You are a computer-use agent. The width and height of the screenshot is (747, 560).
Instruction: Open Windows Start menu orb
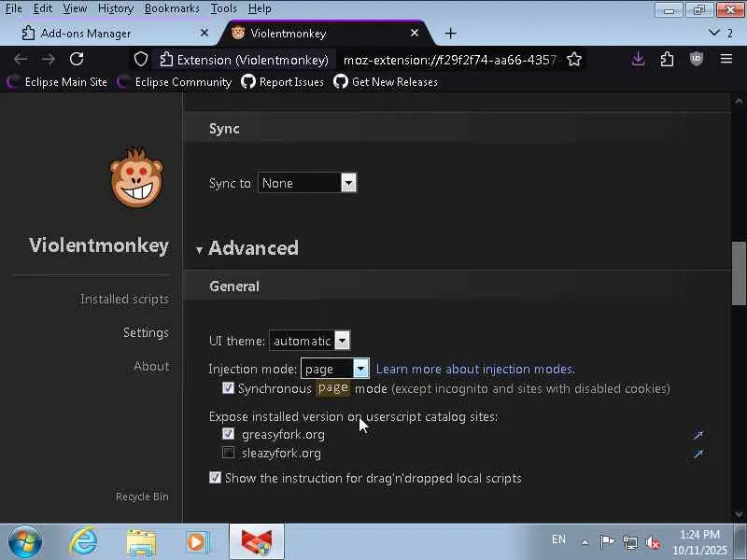pos(25,542)
